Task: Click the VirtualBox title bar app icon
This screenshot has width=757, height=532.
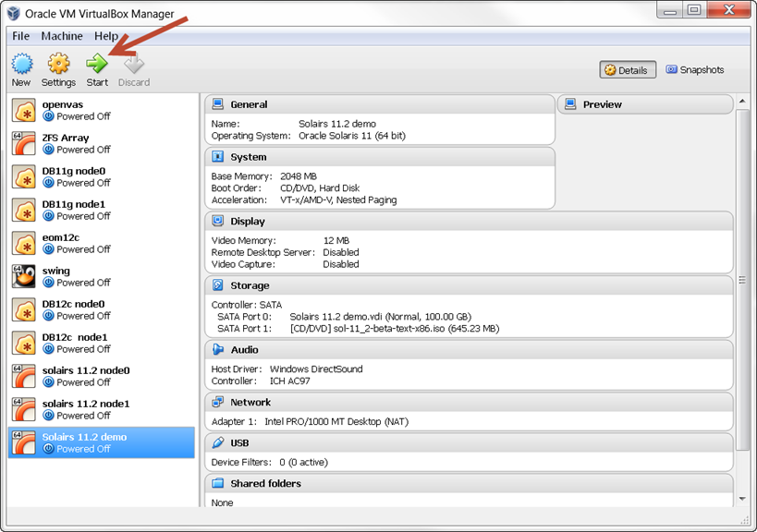Action: click(x=14, y=14)
